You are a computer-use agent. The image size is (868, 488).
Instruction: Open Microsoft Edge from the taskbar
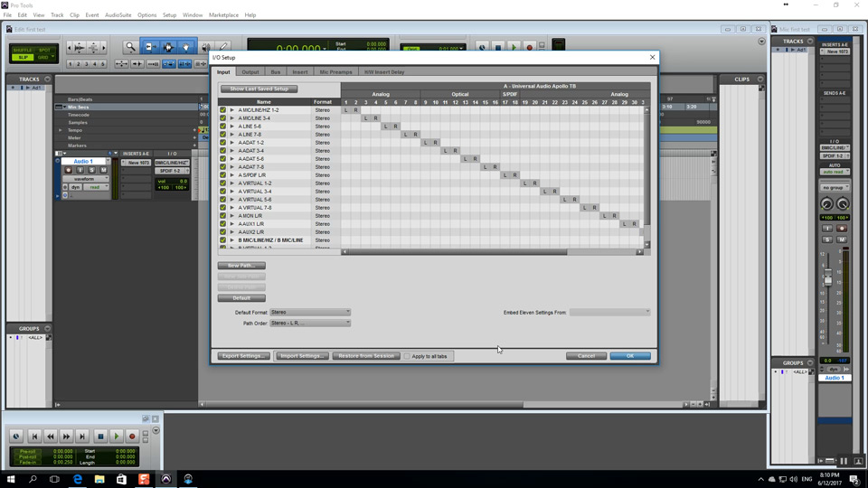pyautogui.click(x=78, y=479)
